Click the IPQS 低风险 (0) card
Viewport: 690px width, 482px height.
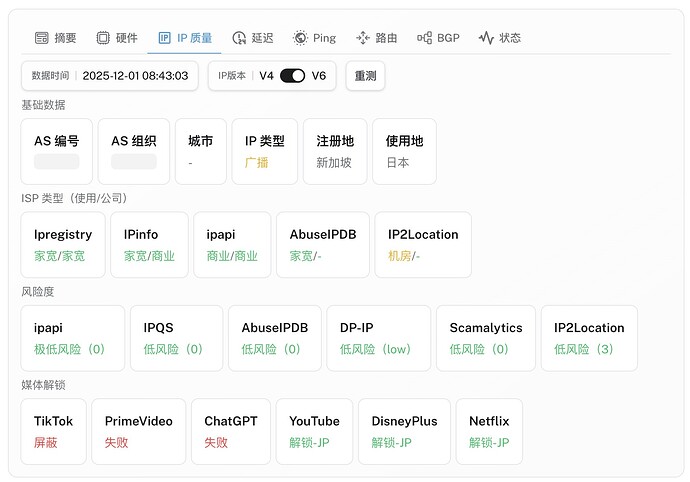point(176,338)
